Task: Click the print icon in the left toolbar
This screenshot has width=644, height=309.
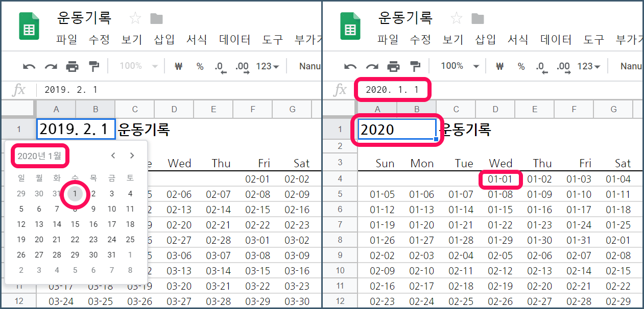Action: click(x=73, y=66)
